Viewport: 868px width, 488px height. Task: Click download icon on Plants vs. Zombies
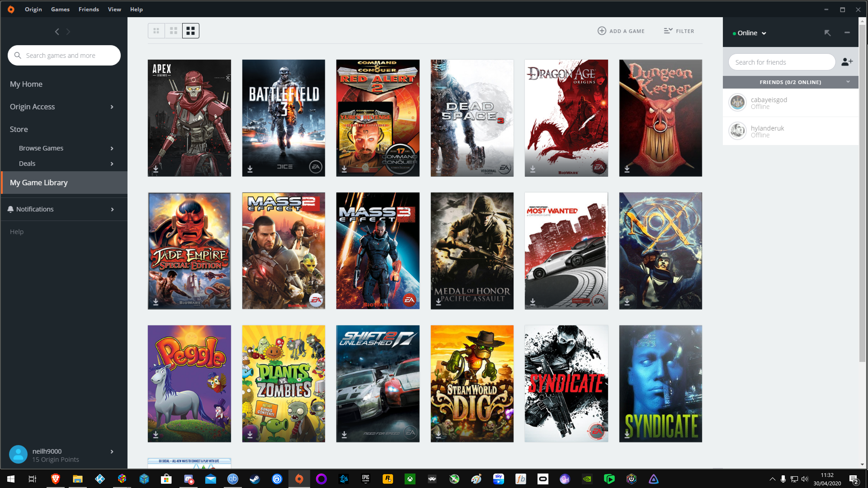pos(250,434)
